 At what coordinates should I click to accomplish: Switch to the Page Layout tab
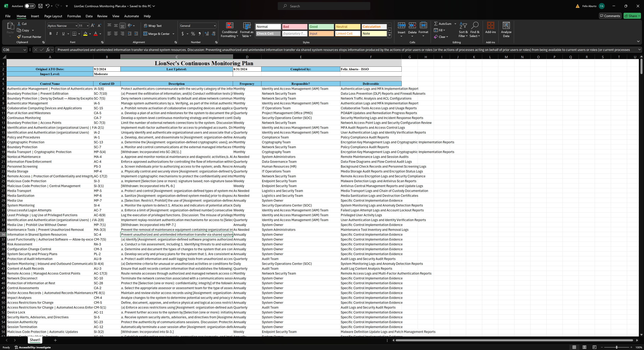tap(53, 16)
